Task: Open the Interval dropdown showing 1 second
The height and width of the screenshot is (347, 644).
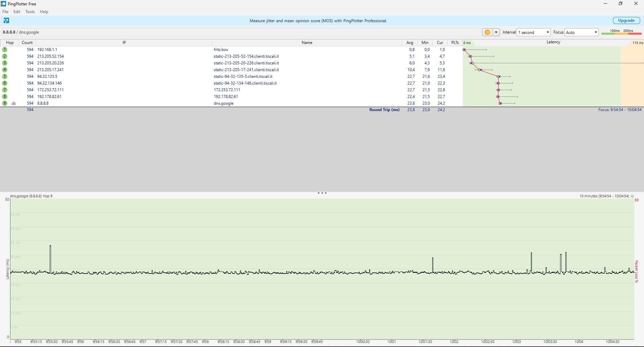Action: tap(534, 32)
